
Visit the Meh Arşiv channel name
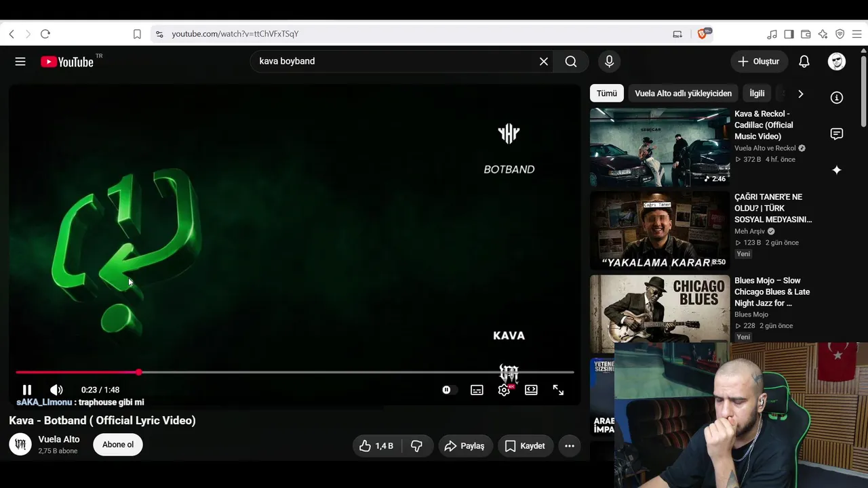click(x=750, y=231)
